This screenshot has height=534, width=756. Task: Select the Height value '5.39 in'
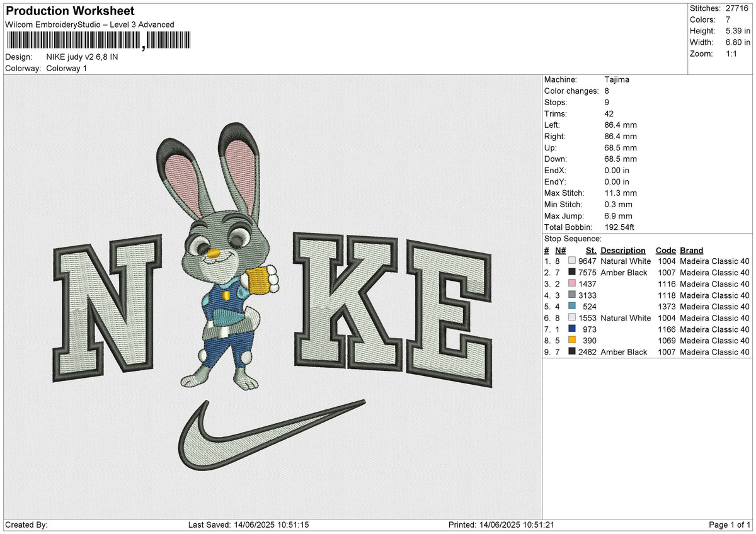738,31
